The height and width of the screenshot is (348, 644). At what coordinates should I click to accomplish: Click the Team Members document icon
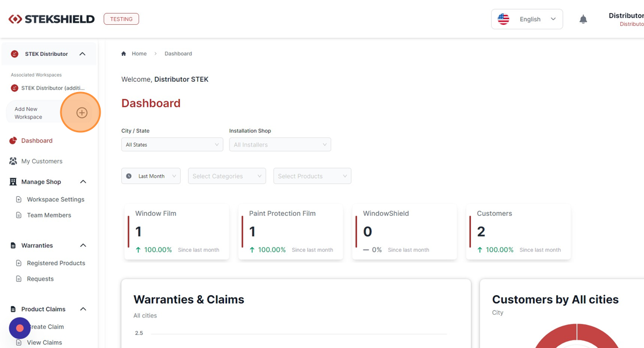(18, 215)
